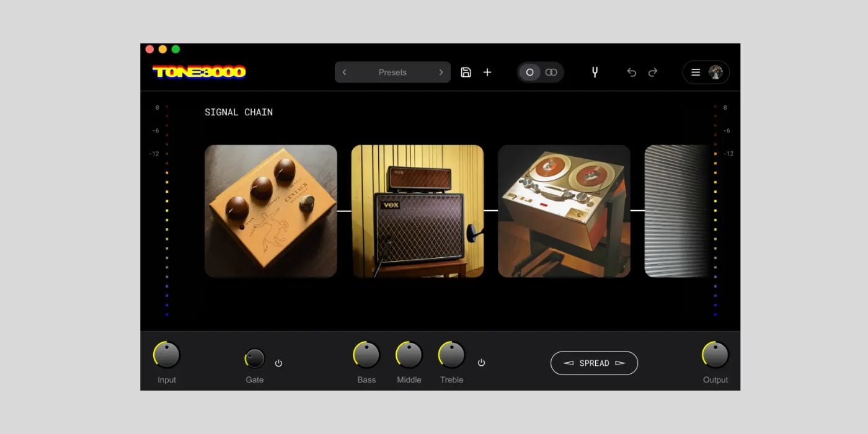
Task: Click the SIGNAL CHAIN heading
Action: coord(239,112)
